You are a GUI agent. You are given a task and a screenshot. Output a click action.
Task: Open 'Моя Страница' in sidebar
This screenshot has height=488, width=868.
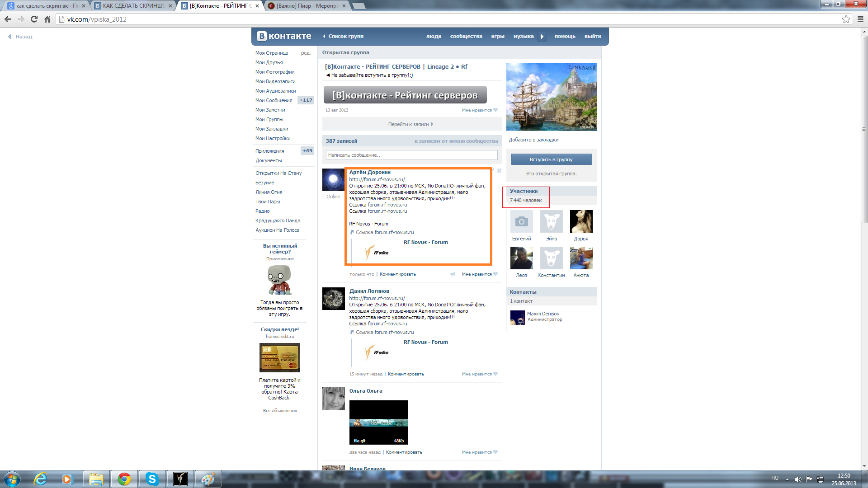coord(272,53)
